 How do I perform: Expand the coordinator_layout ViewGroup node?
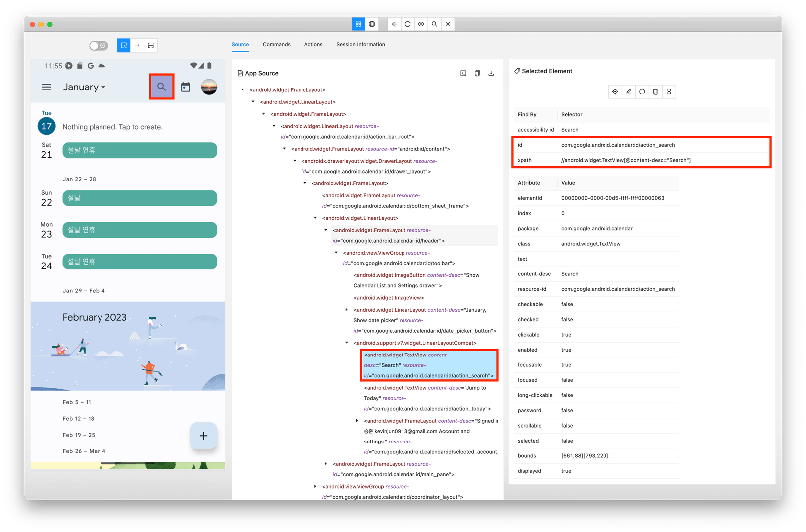tap(315, 486)
